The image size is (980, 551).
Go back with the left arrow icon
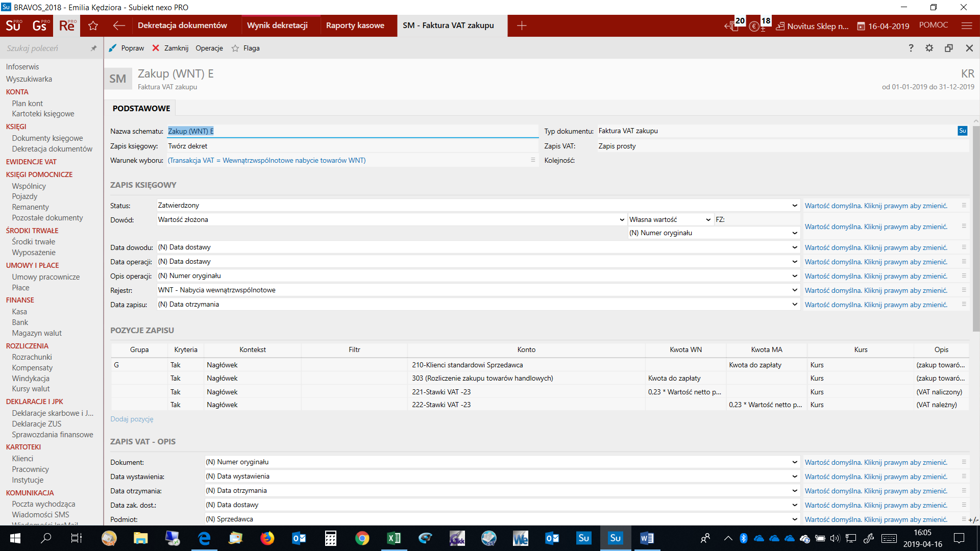pyautogui.click(x=119, y=26)
